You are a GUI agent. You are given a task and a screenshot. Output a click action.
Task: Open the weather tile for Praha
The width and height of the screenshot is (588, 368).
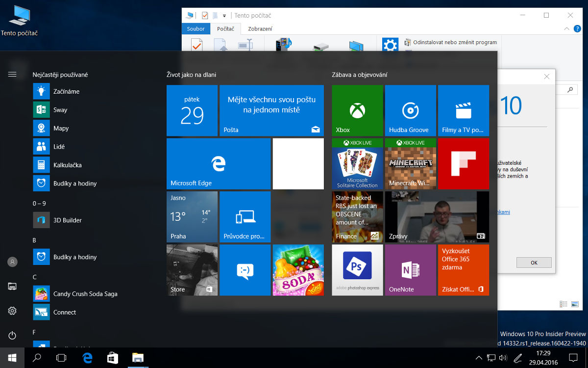[x=192, y=217]
